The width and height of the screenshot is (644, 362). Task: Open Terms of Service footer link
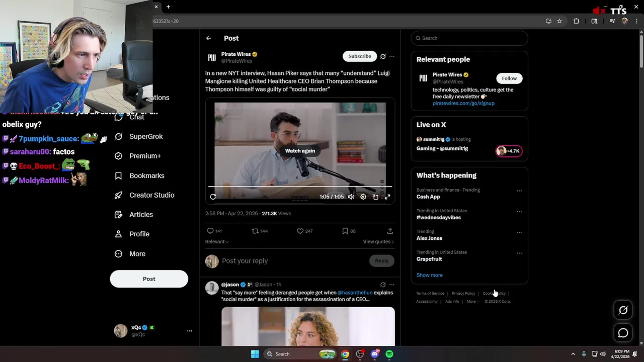point(430,293)
